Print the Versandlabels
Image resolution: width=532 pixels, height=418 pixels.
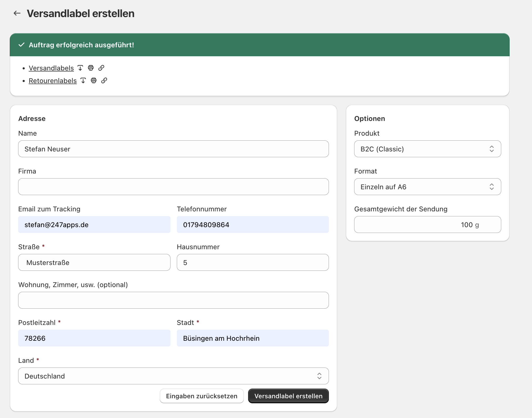pos(91,68)
